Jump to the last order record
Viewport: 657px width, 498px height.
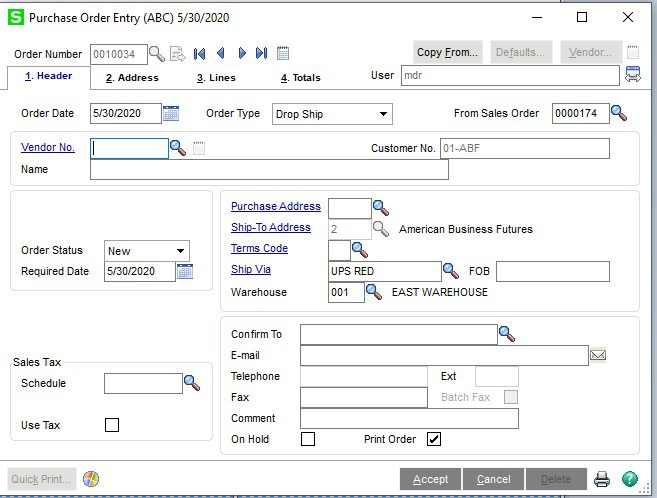pos(262,53)
